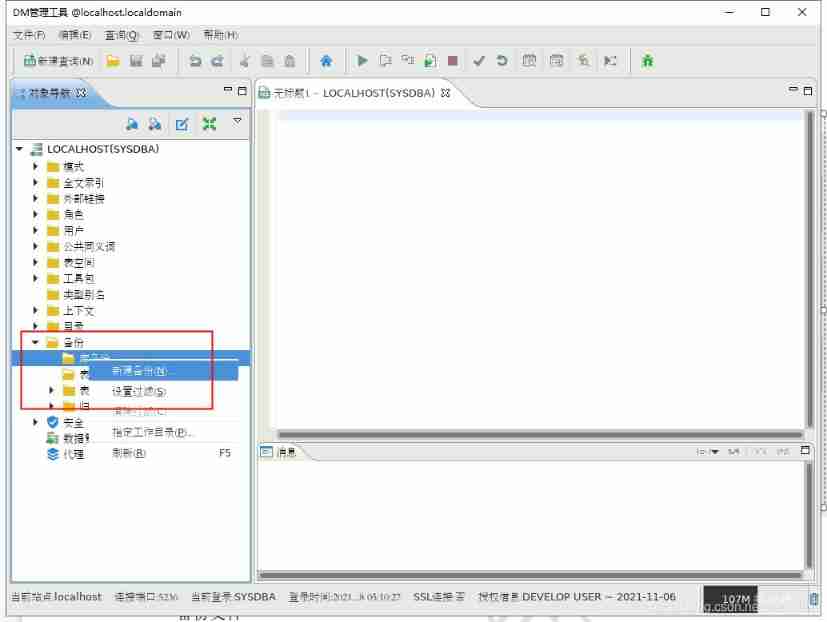
Task: Collapse the 备份 tree node
Action: click(36, 342)
